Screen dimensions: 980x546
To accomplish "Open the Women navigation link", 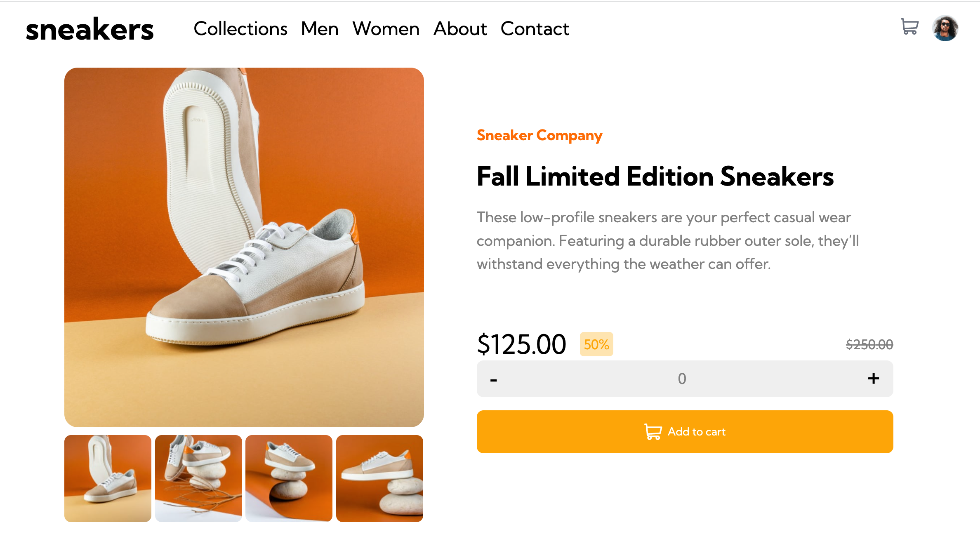I will coord(385,29).
